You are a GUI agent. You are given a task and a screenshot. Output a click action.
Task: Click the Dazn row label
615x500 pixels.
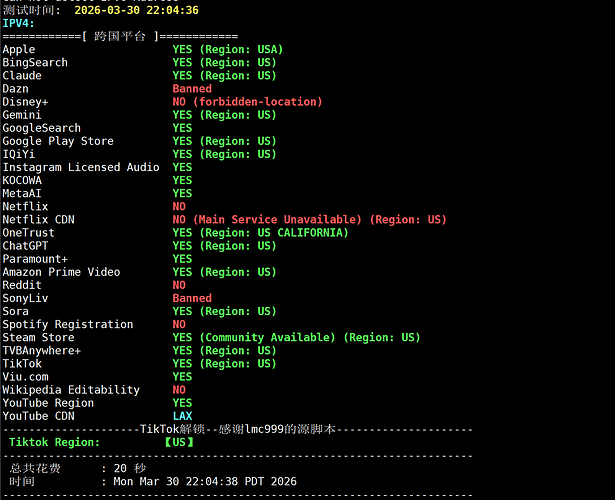pos(16,89)
